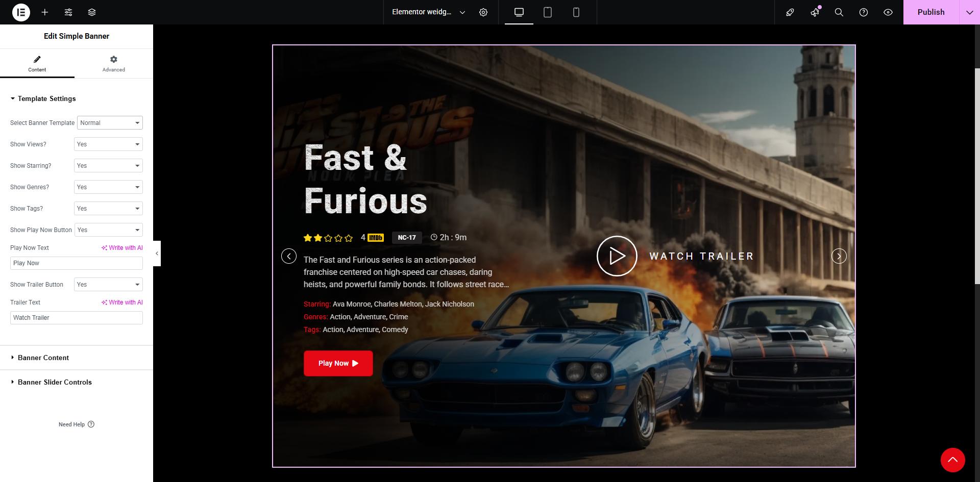The image size is (980, 482).
Task: Open the AI sparkle notifications icon
Action: coord(815,12)
